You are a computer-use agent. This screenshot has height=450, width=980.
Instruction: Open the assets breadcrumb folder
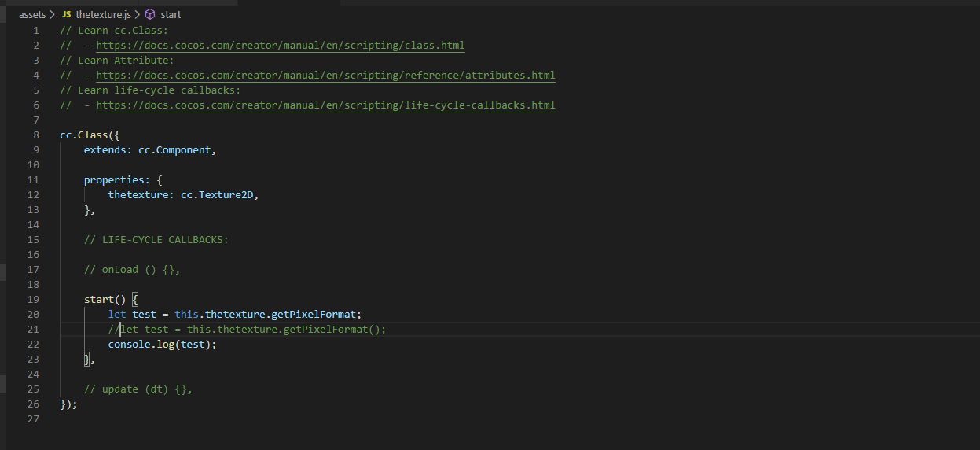(x=32, y=15)
